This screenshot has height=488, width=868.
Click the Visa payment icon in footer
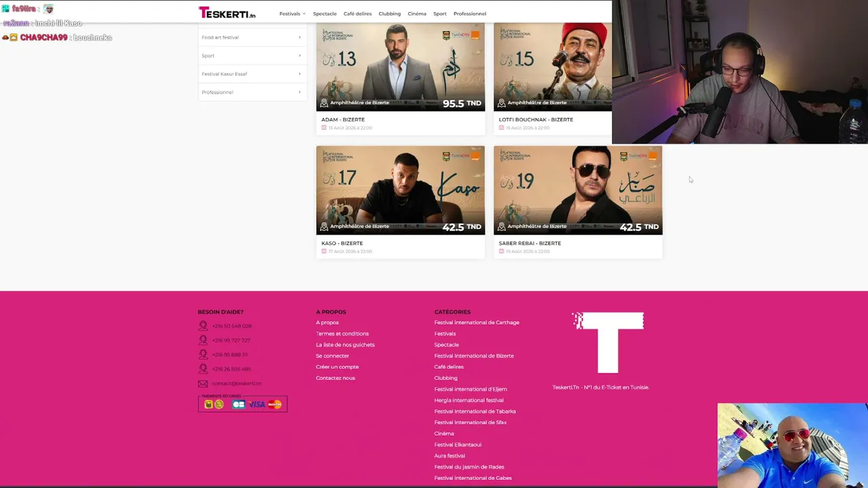click(x=256, y=405)
